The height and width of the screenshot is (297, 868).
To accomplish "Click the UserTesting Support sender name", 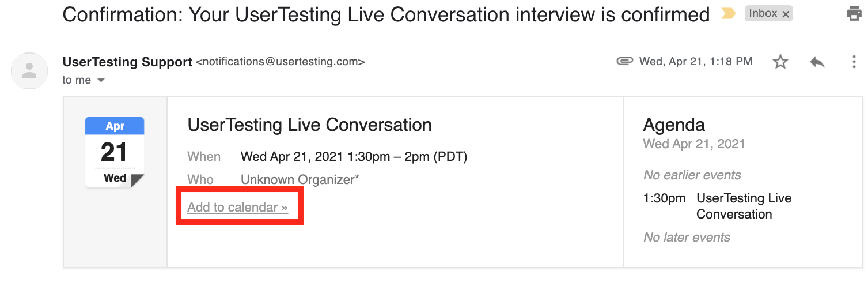I will pyautogui.click(x=127, y=62).
